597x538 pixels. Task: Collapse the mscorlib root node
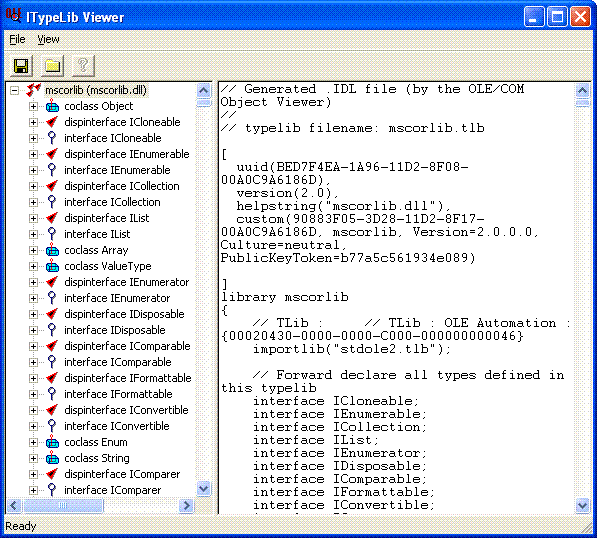pos(14,91)
